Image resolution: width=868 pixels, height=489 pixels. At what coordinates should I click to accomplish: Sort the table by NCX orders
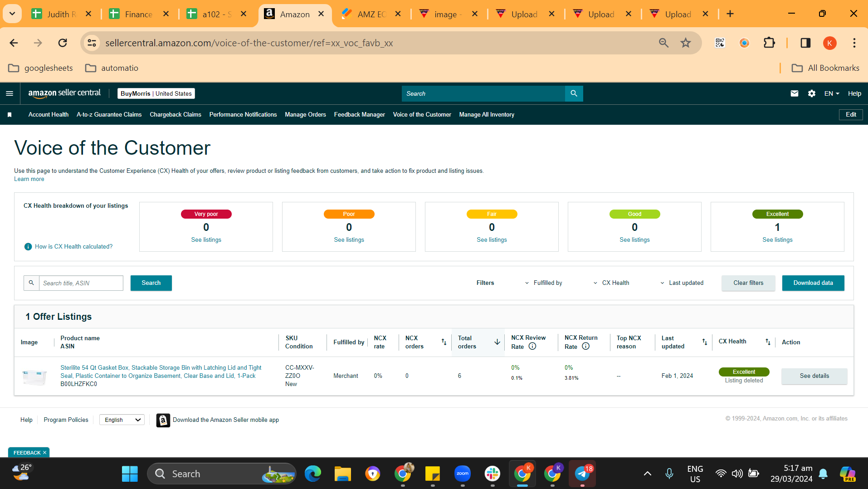[444, 342]
